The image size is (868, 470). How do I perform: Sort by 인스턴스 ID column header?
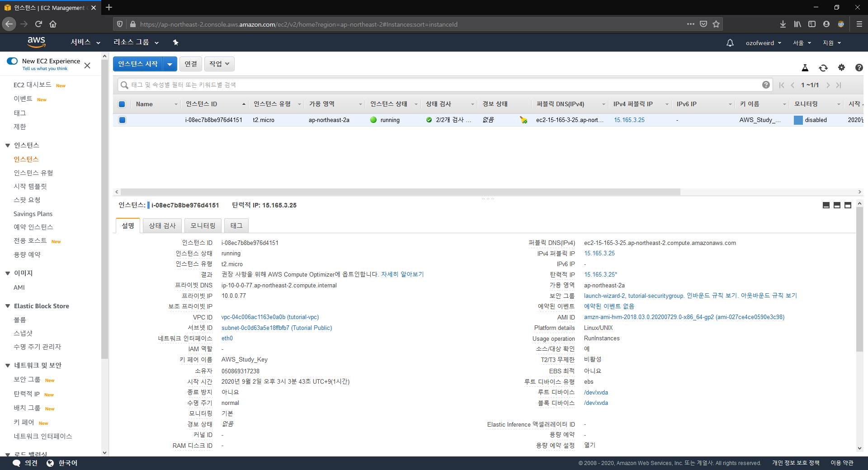click(215, 104)
